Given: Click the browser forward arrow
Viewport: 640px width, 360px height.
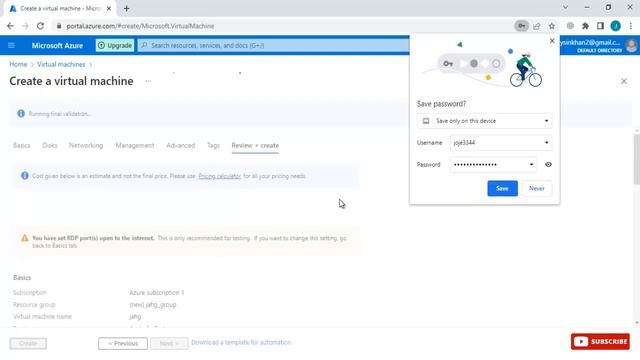Looking at the screenshot, I should tap(25, 26).
